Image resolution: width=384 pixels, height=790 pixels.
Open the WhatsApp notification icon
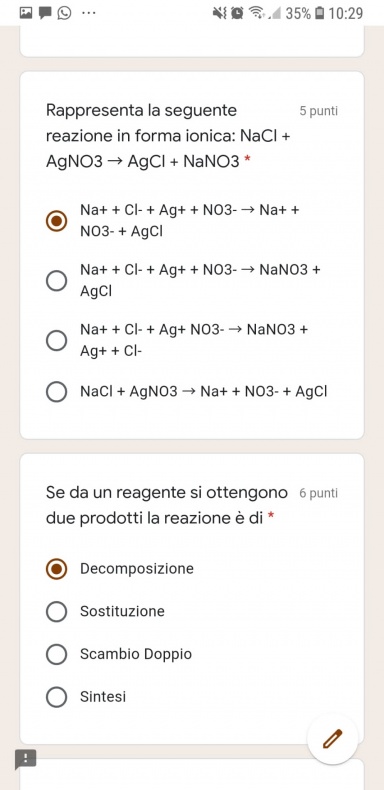65,13
